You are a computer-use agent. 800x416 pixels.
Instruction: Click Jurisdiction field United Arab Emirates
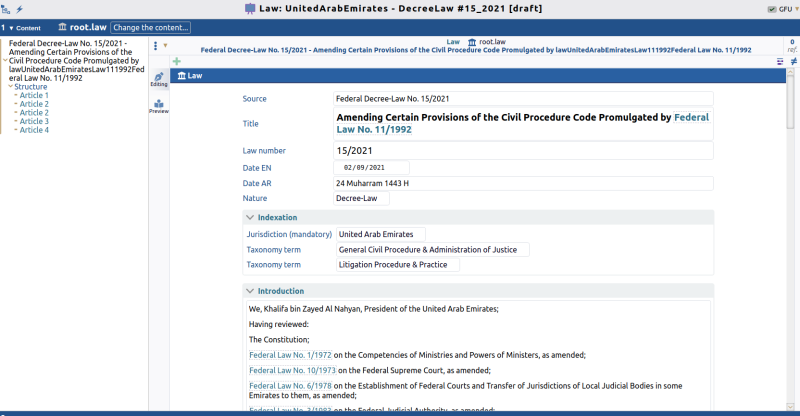[381, 234]
